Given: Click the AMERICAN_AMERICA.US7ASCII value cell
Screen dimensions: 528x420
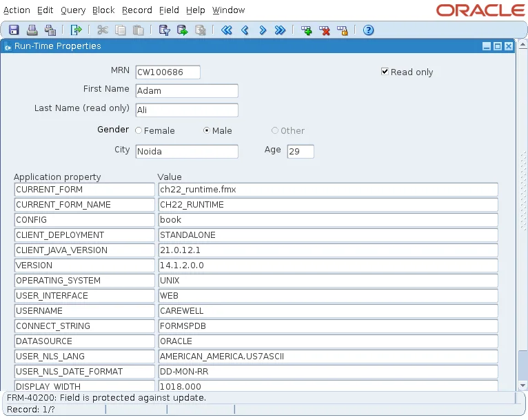Looking at the screenshot, I should (x=328, y=357).
